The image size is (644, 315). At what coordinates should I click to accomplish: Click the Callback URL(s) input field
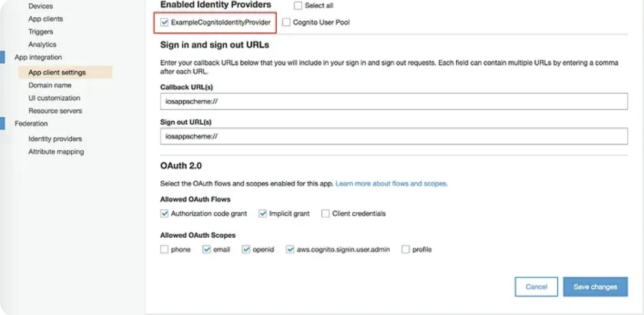tap(393, 101)
